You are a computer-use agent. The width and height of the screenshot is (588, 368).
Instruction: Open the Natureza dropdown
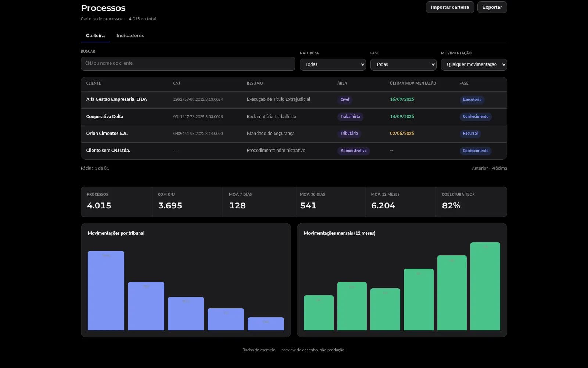tap(333, 64)
